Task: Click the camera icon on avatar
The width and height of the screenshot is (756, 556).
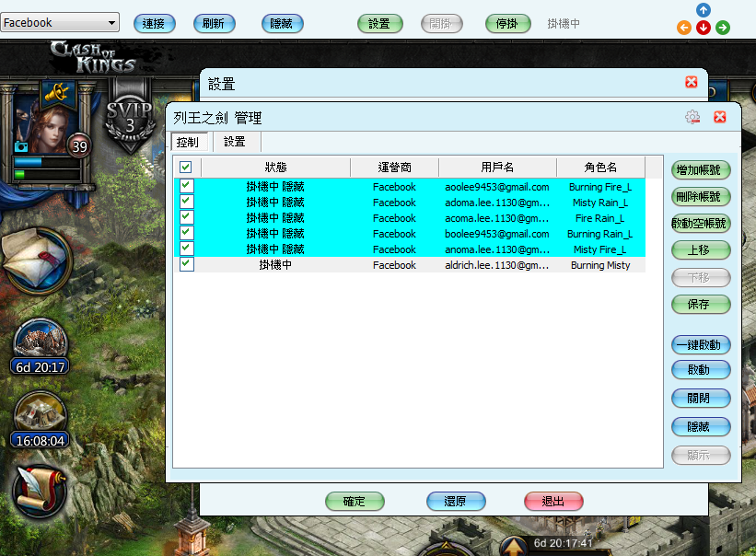Action: [x=21, y=146]
